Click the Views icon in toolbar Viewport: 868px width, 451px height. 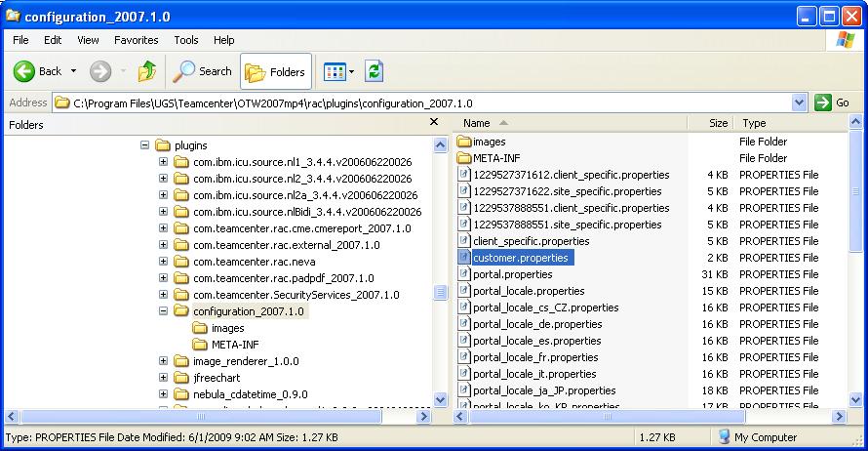(335, 71)
